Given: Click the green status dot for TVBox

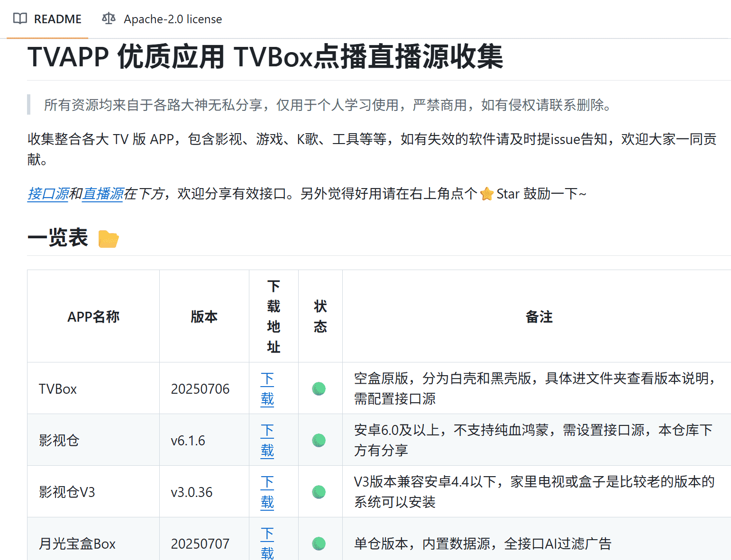Looking at the screenshot, I should click(x=319, y=389).
